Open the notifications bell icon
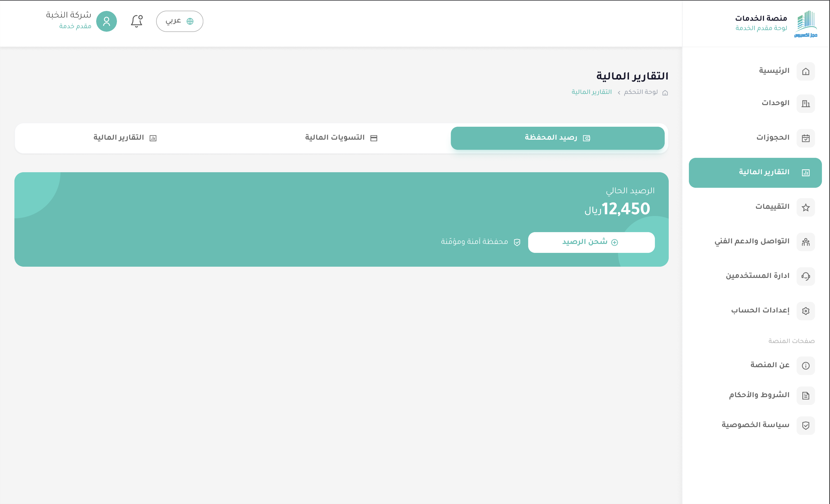Viewport: 830px width, 504px height. 137,21
